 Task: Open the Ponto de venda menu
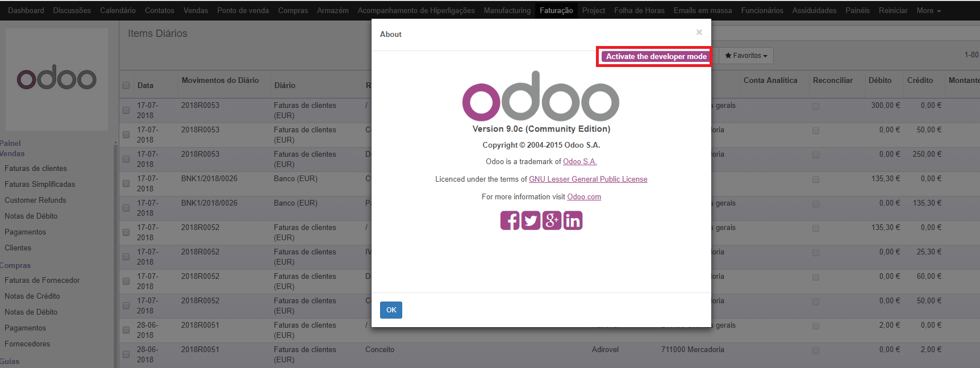[243, 10]
